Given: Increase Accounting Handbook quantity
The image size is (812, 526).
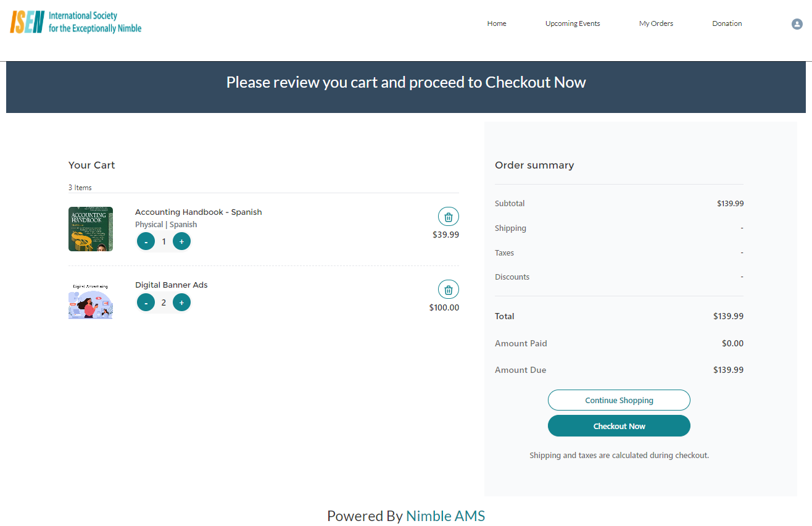Looking at the screenshot, I should click(x=181, y=241).
